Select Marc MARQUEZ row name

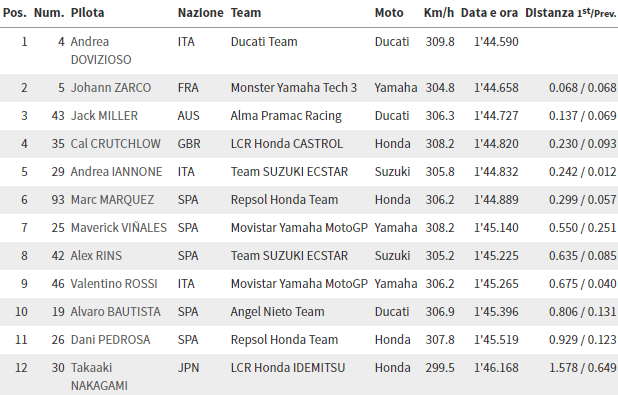(112, 199)
